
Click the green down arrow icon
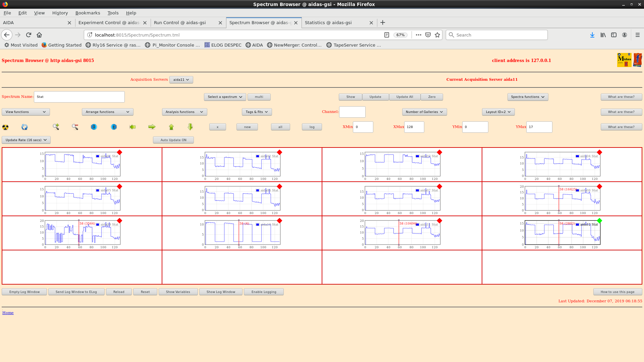[190, 127]
